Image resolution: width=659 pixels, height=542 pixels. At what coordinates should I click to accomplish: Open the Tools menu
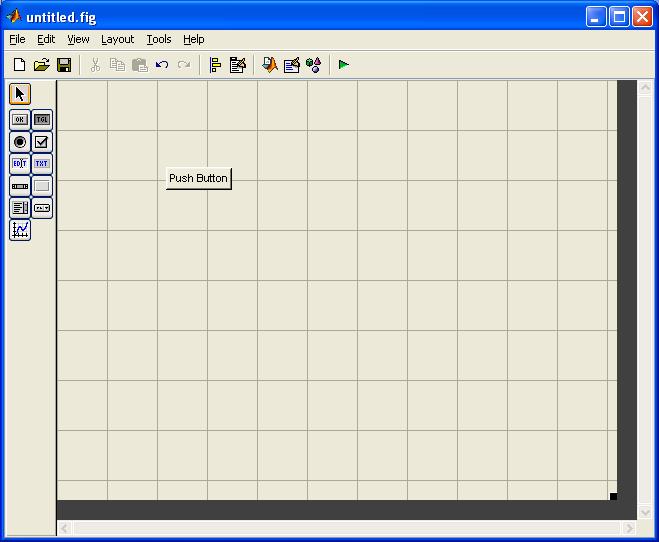click(159, 39)
